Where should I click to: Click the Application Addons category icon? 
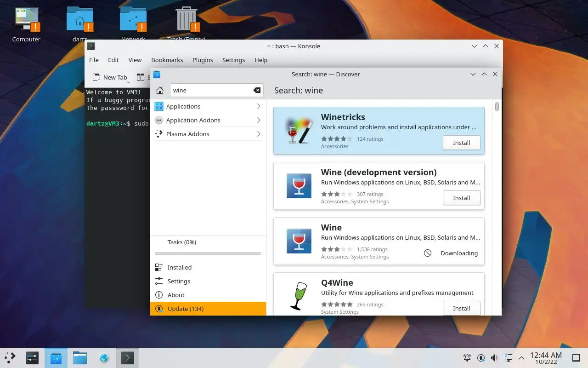click(159, 120)
